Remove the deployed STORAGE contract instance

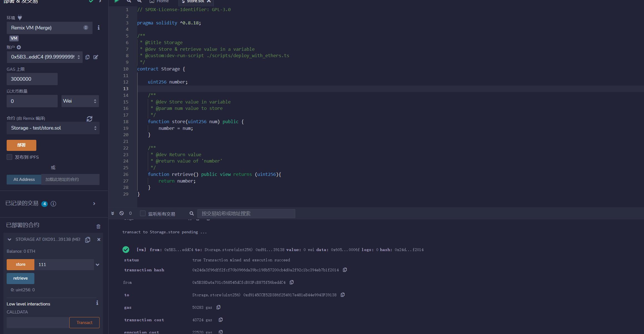coord(99,239)
